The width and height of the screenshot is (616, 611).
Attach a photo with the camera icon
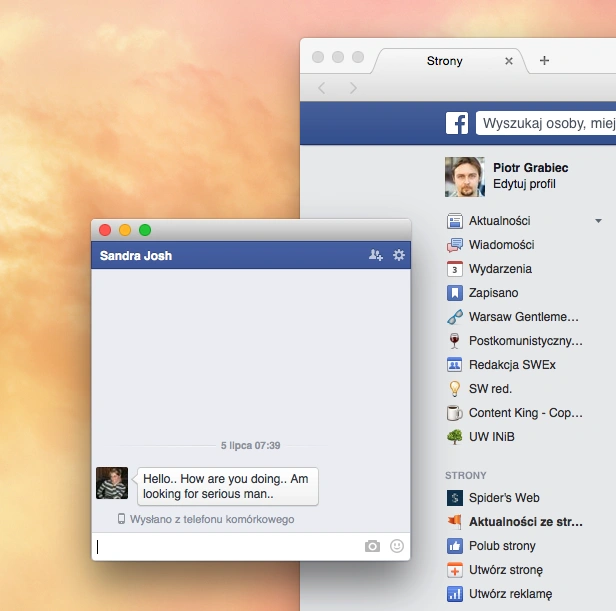[x=372, y=546]
